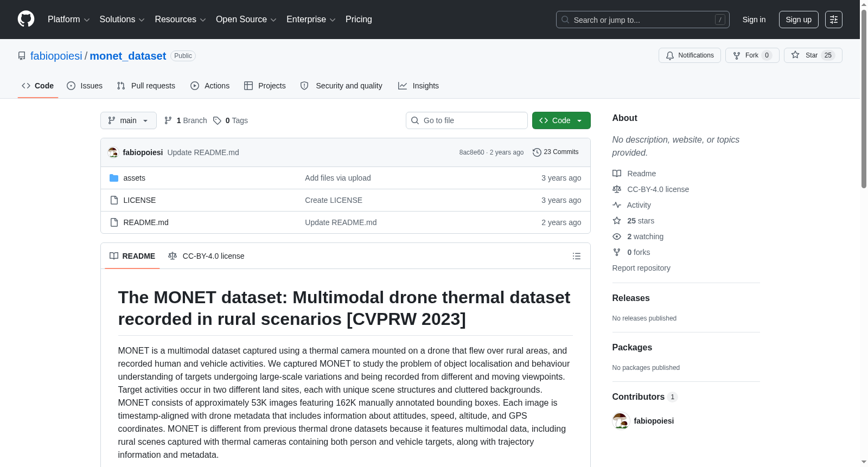Switch to the Actions tab
Image resolution: width=868 pixels, height=467 pixels.
210,86
